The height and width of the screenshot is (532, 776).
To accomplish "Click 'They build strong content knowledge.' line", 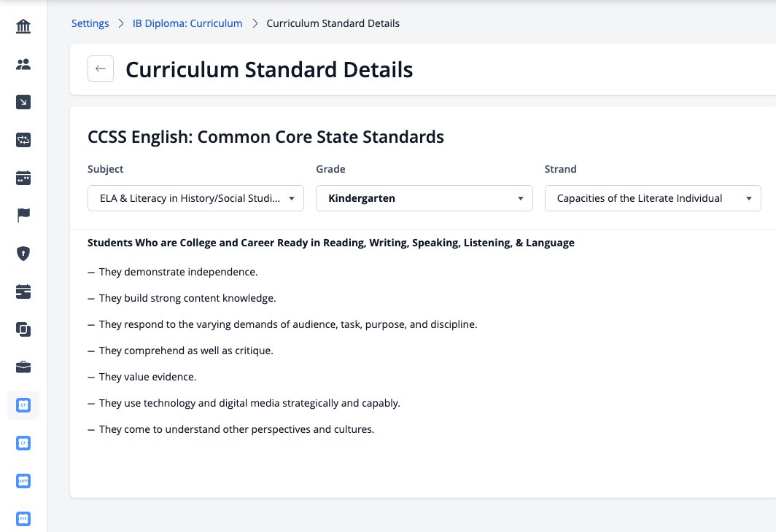I will (x=187, y=298).
